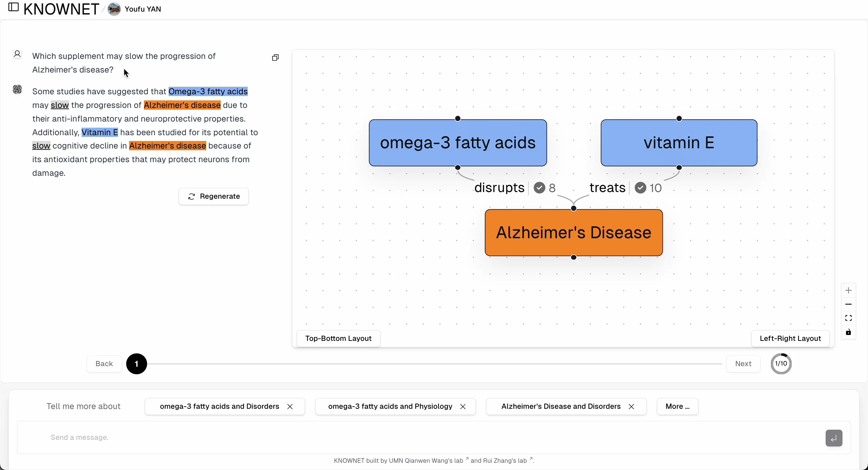Remove 'Alzheimer's Disease and Disorders' suggestion

pyautogui.click(x=631, y=407)
